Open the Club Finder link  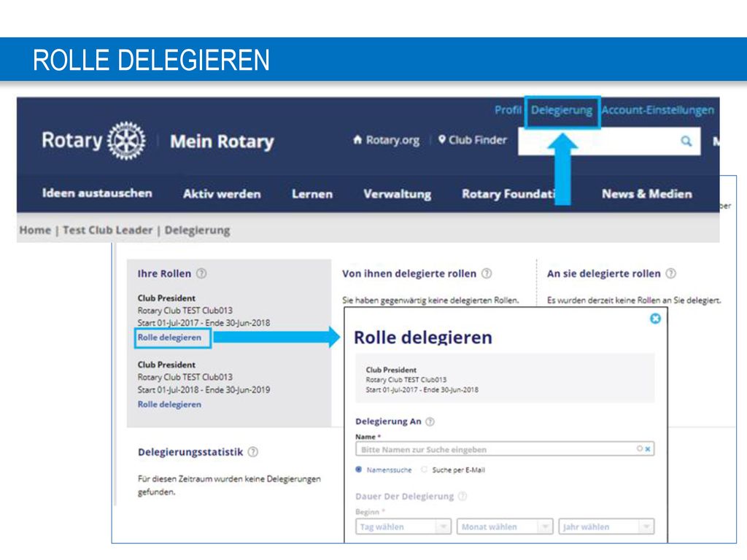click(477, 140)
